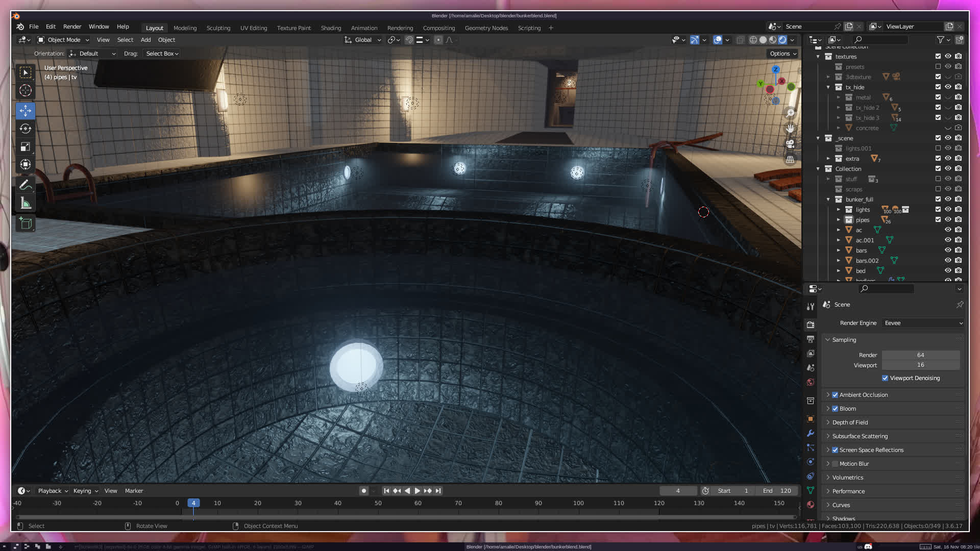Click the Render samples value field
The height and width of the screenshot is (551, 980).
coord(920,355)
